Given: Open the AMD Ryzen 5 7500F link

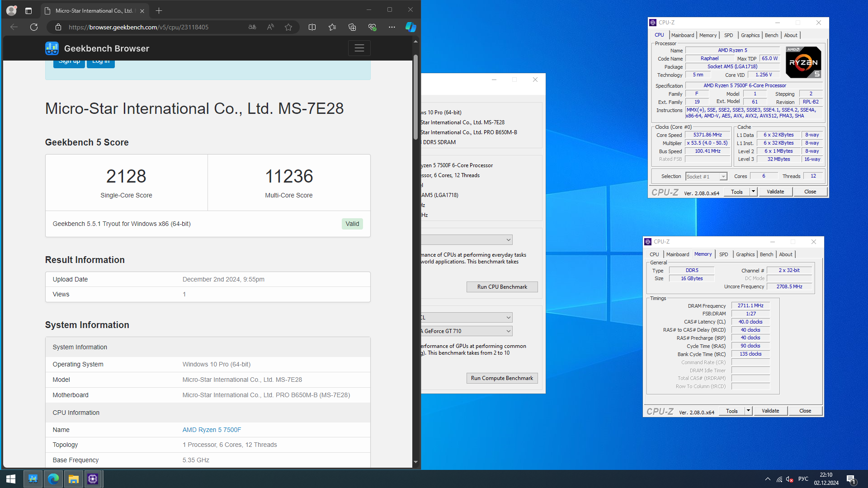Looking at the screenshot, I should click(x=212, y=430).
